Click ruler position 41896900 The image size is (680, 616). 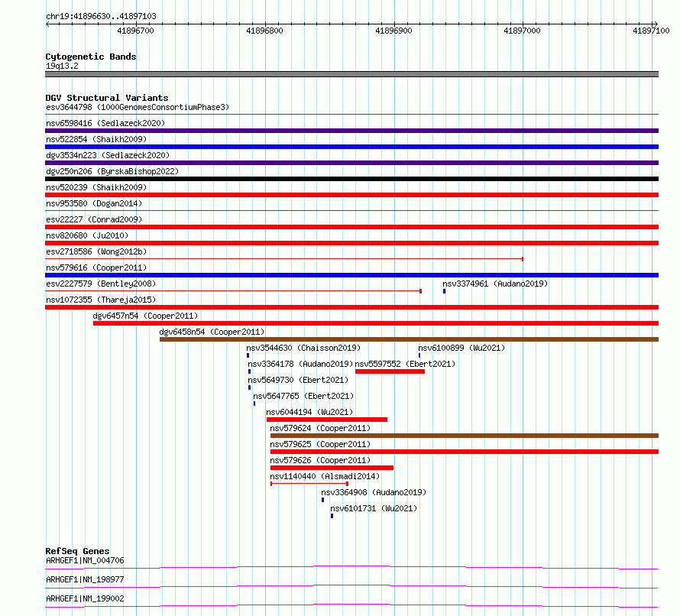(x=393, y=31)
